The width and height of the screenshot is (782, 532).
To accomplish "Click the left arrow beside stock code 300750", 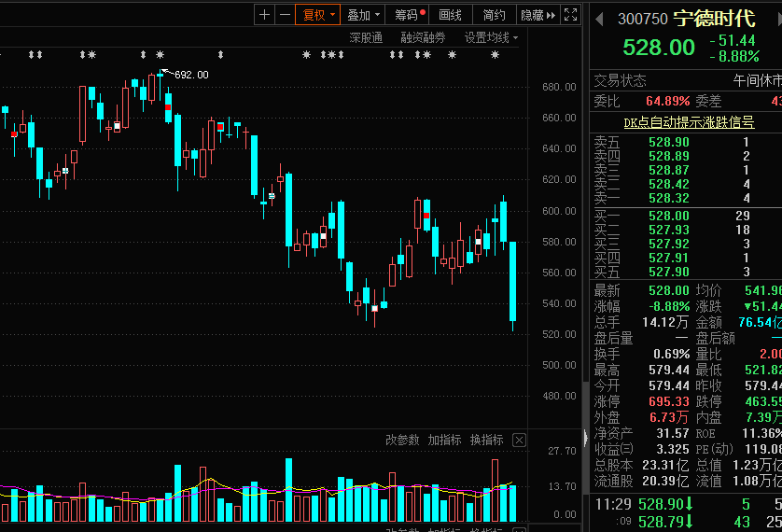I will tap(600, 19).
